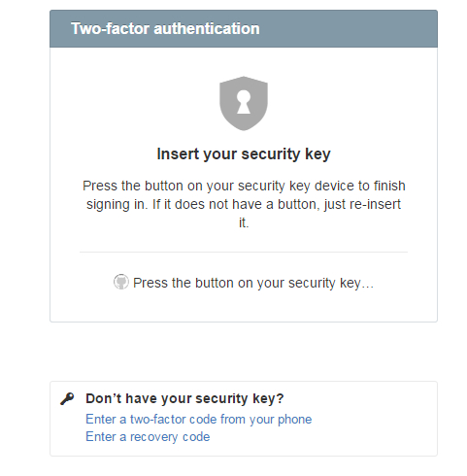Screen dimensions: 467x476
Task: Click the "Two-factor authentication" header title
Action: pos(165,28)
